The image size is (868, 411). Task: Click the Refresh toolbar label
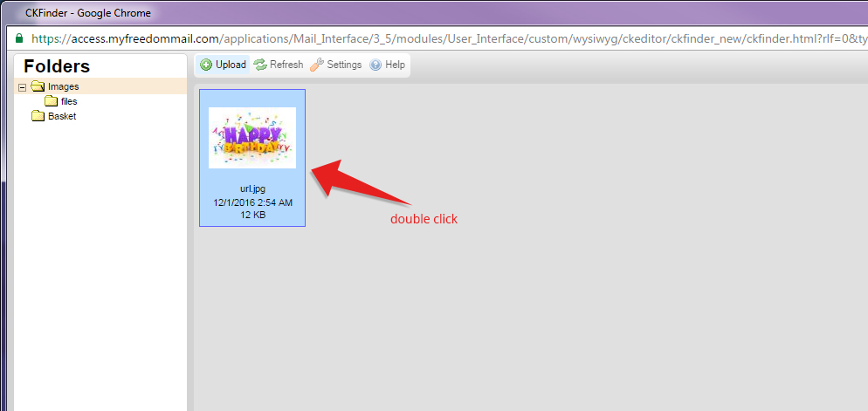[x=286, y=65]
